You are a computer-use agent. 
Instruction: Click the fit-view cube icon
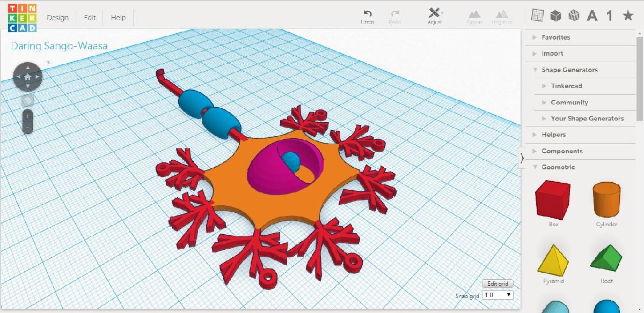[x=27, y=100]
